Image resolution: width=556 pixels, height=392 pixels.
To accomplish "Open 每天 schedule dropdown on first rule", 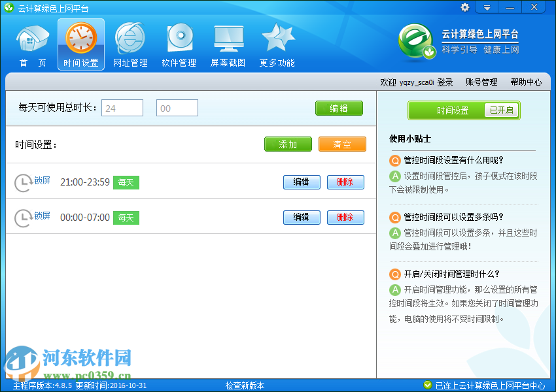I will [x=126, y=182].
